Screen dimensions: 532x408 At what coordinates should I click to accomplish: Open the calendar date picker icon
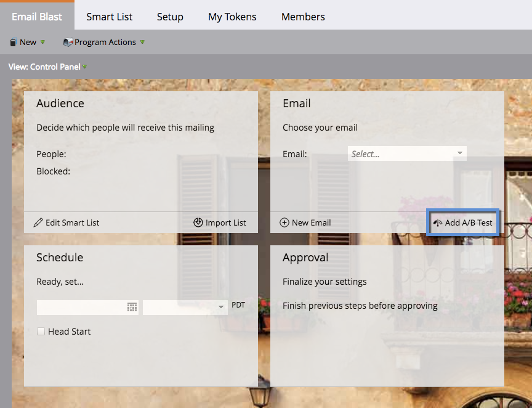[132, 307]
